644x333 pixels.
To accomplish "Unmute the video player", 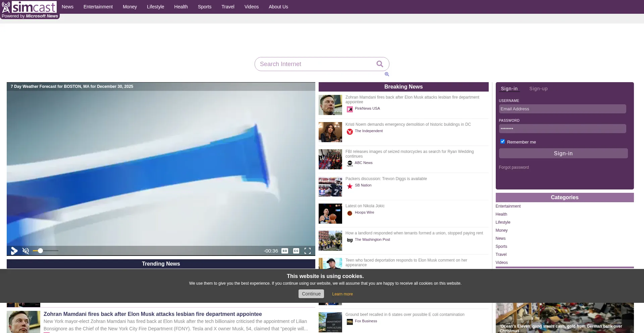I will click(x=26, y=251).
